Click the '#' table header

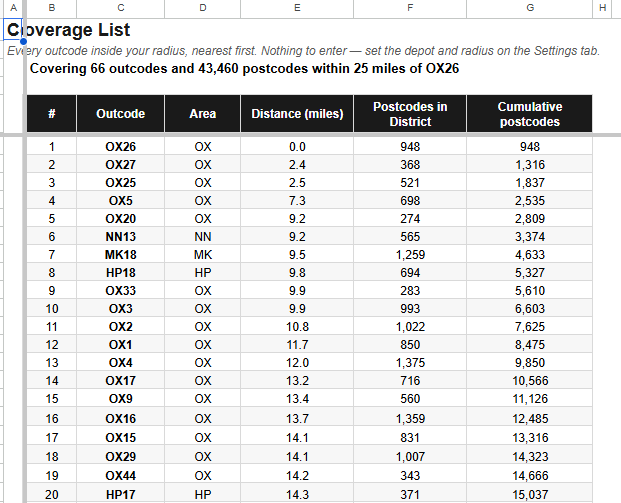51,114
